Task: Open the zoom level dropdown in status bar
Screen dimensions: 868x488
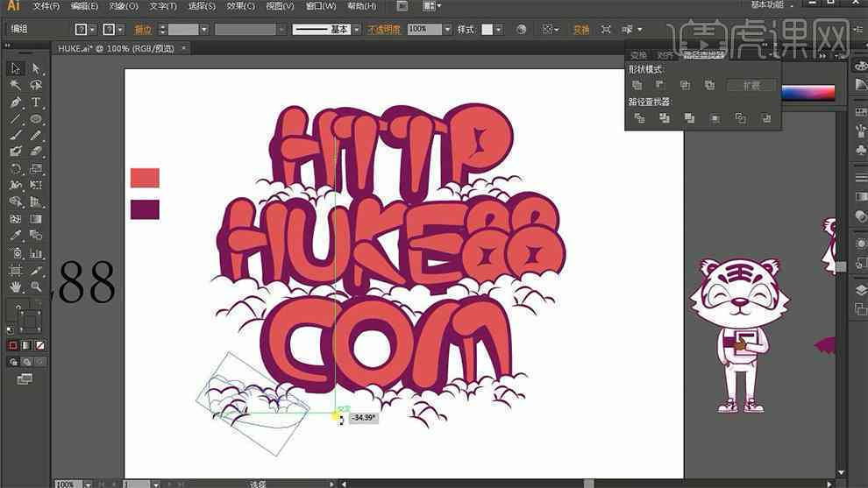Action: 88,484
